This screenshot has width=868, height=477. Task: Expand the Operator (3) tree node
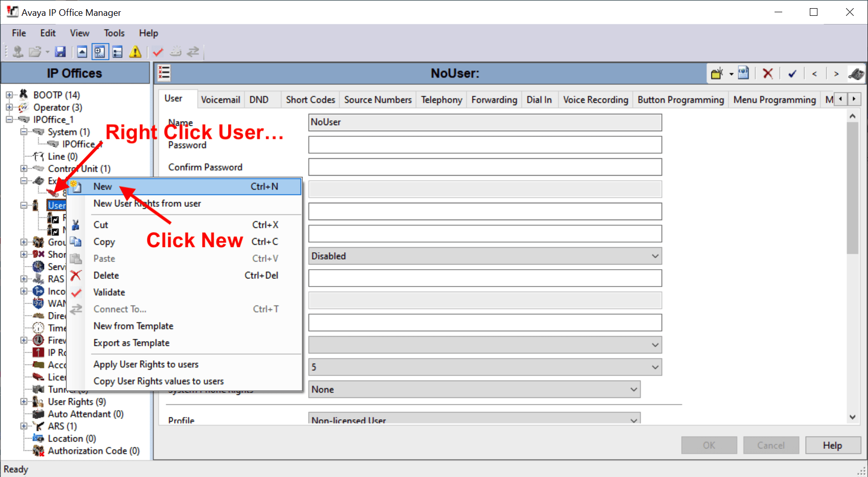(9, 107)
